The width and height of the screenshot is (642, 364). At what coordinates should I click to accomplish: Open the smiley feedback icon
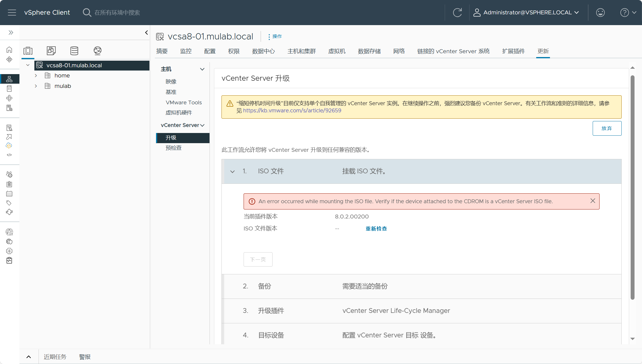point(600,13)
